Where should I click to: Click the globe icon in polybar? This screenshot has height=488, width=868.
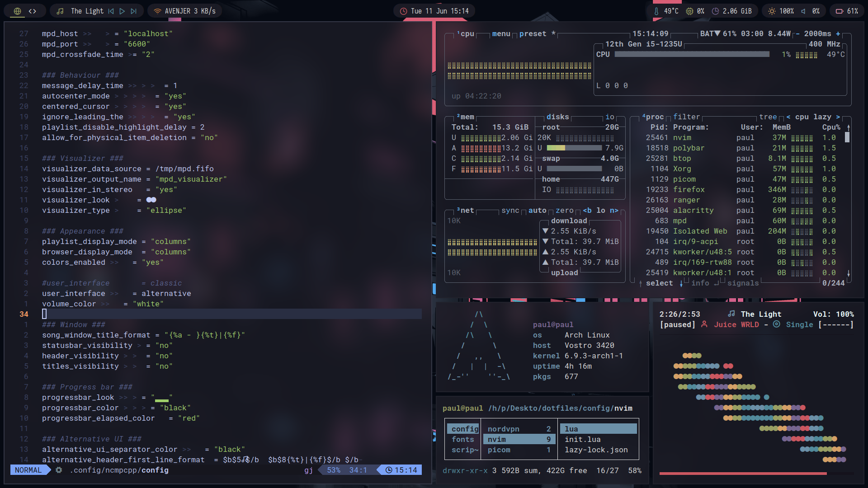[x=17, y=11]
